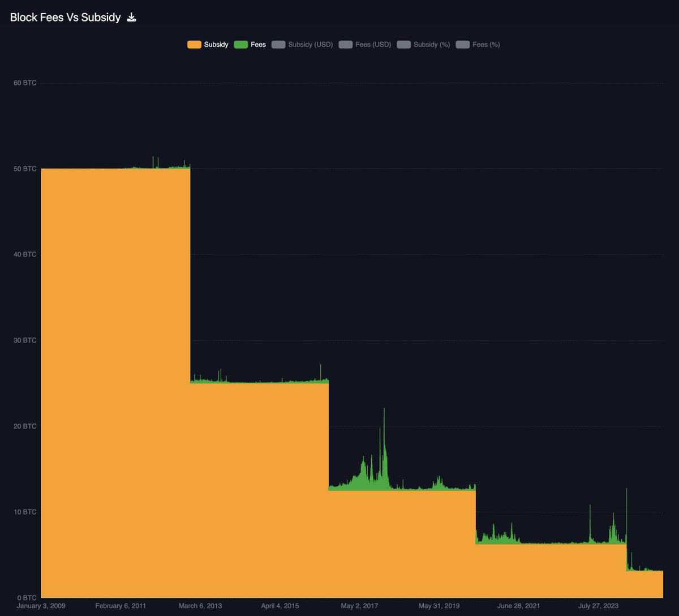
Task: Click the orange Subsidy color swatch
Action: (194, 44)
